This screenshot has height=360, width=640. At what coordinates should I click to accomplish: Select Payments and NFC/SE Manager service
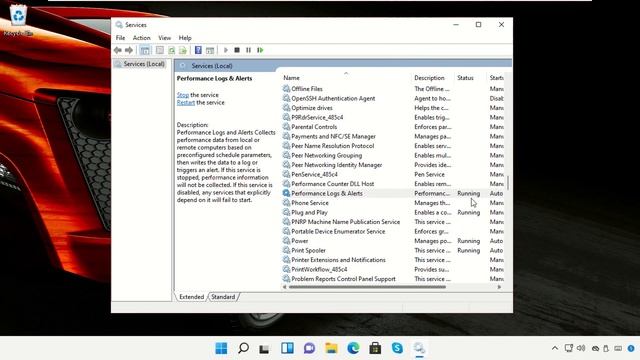pyautogui.click(x=333, y=136)
